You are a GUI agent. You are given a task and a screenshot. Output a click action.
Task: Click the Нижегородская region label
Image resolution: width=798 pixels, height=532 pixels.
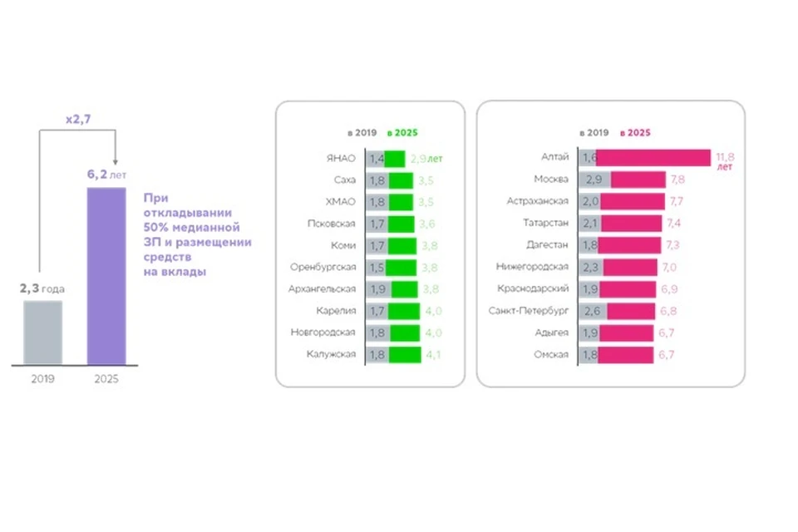pos(531,267)
